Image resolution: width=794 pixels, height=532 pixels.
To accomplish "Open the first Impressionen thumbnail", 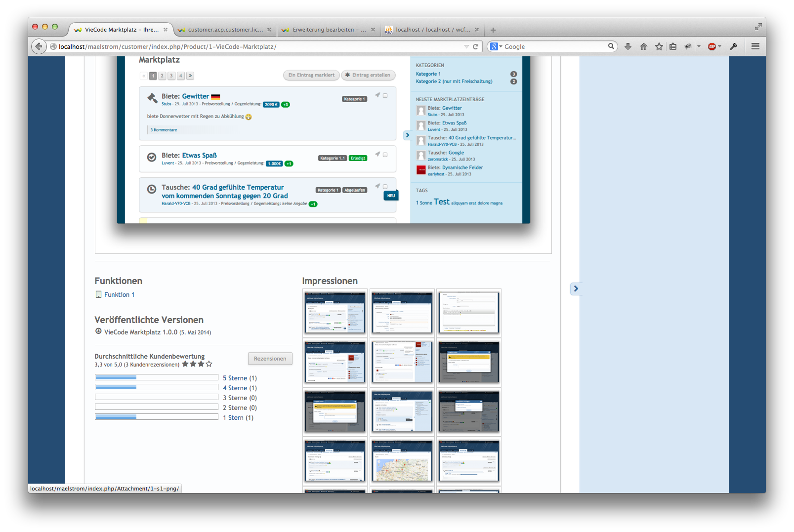I will point(335,312).
